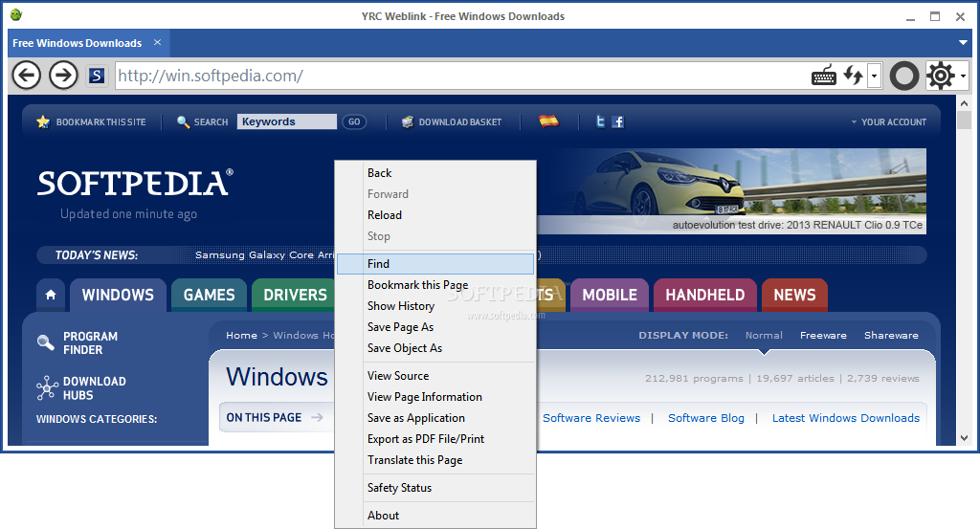This screenshot has width=980, height=529.
Task: Click the YRC Weblink app icon
Action: pos(16,15)
